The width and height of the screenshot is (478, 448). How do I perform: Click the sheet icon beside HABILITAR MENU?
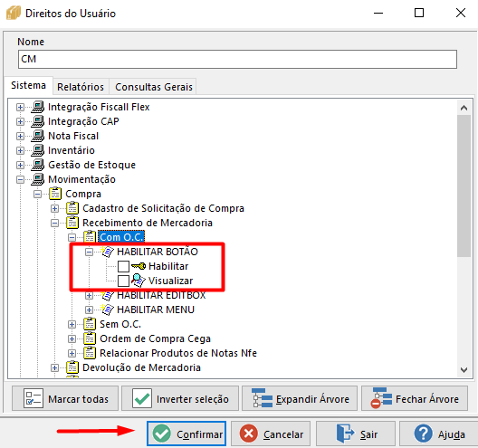coord(108,310)
